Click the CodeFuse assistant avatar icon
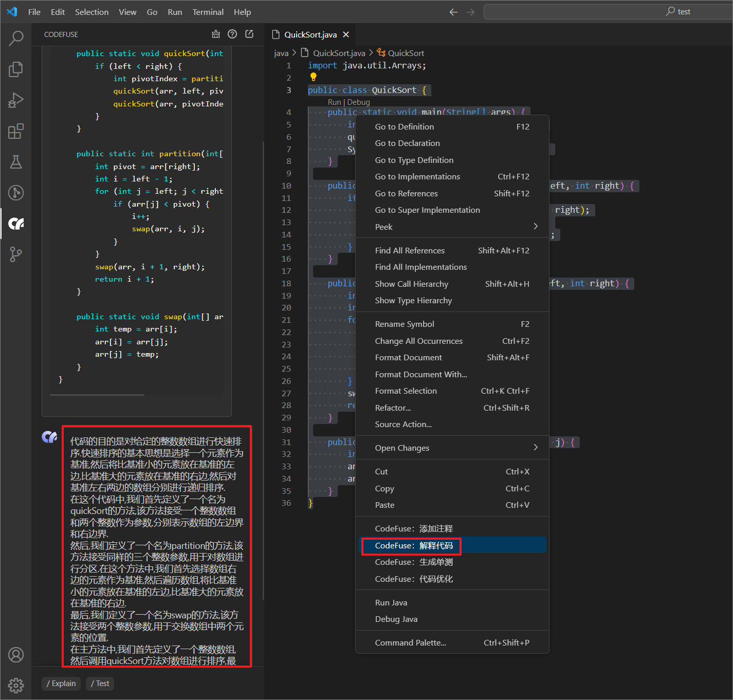The image size is (733, 700). pyautogui.click(x=49, y=437)
